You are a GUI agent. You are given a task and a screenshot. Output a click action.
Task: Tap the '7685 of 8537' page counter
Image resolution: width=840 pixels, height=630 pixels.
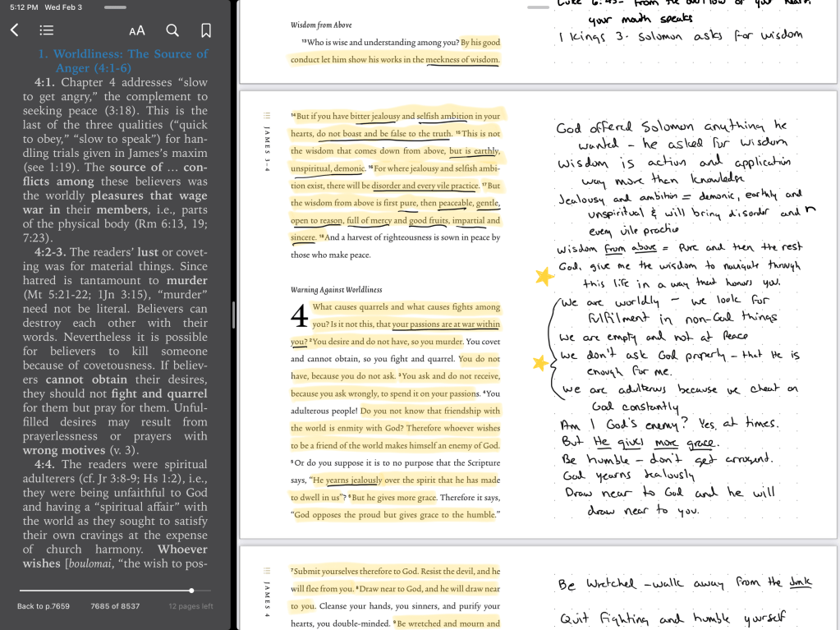click(115, 606)
